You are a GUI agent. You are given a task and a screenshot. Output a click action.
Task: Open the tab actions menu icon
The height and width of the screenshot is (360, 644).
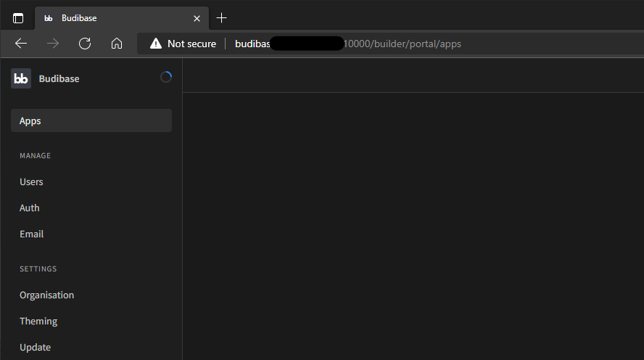click(18, 18)
